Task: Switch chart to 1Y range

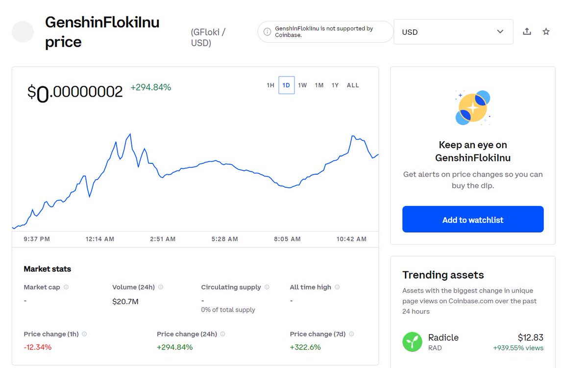Action: click(335, 85)
